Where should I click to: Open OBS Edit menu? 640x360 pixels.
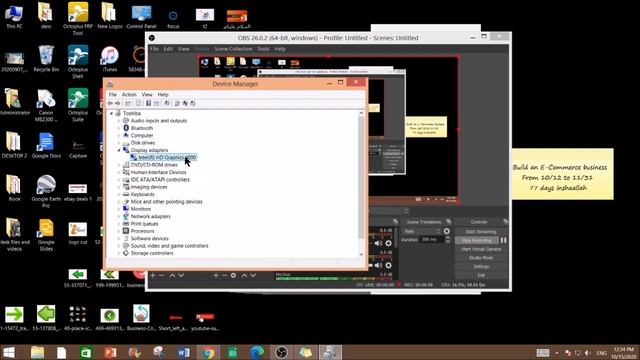coord(168,49)
